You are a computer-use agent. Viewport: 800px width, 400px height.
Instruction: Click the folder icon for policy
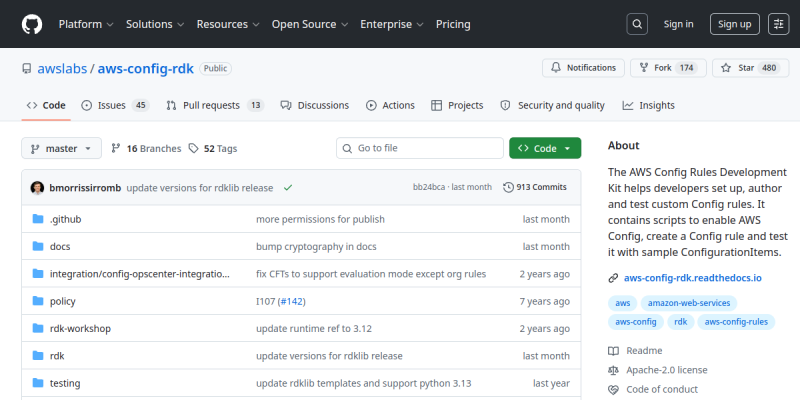pyautogui.click(x=38, y=301)
